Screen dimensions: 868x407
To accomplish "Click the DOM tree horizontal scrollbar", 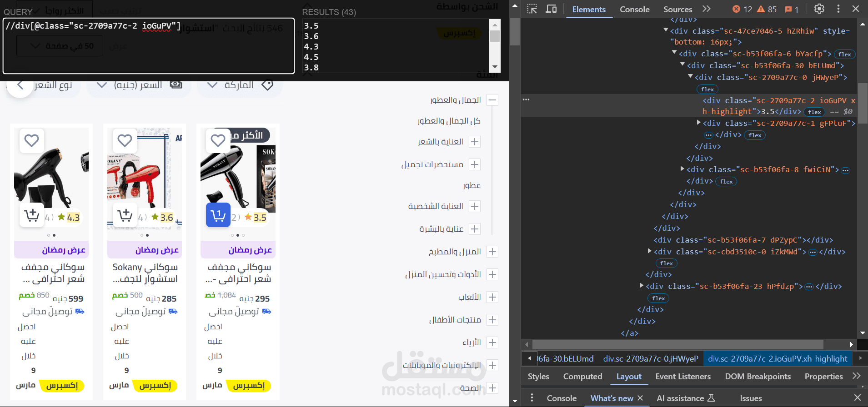I will [x=677, y=344].
